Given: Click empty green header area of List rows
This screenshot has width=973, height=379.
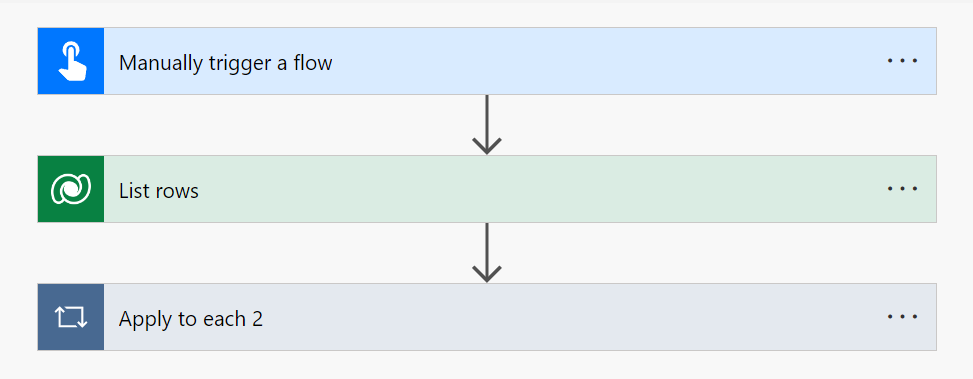Looking at the screenshot, I should (x=540, y=189).
